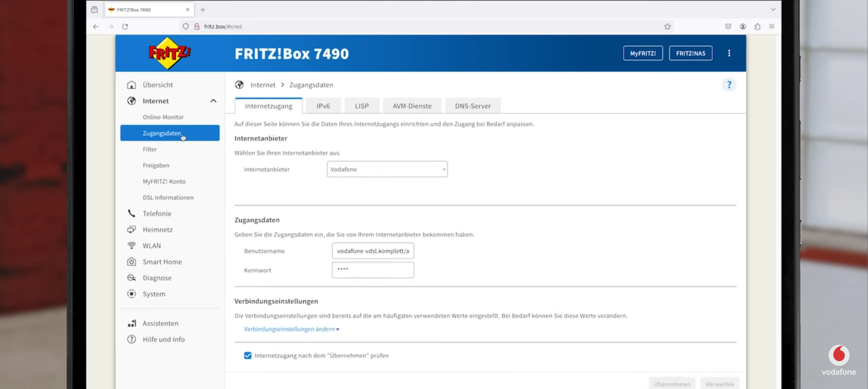
Task: Open the Telefonie phone icon section
Action: (x=132, y=213)
